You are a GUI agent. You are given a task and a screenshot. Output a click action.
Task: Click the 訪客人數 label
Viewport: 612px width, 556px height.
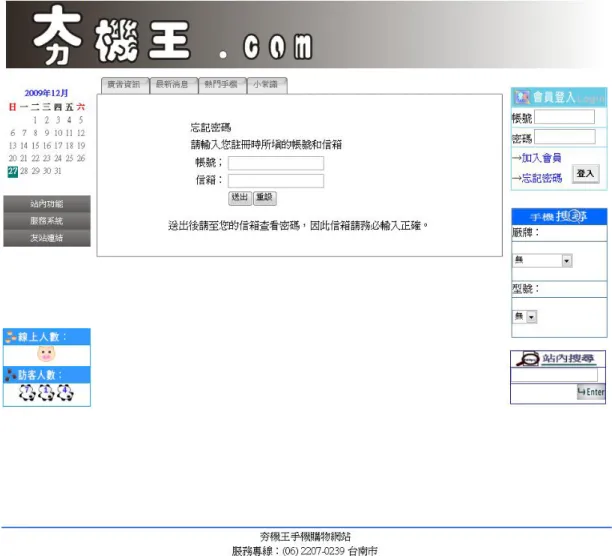pyautogui.click(x=40, y=375)
